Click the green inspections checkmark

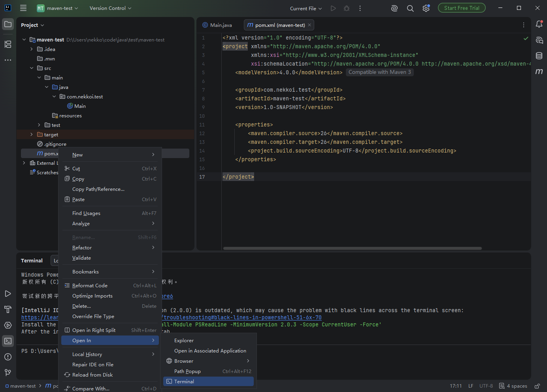(x=526, y=38)
